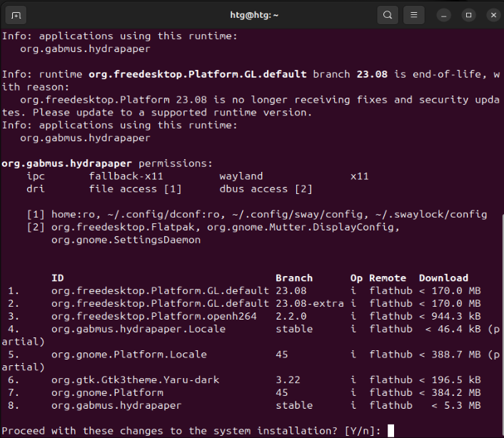Click the 'org.gnome.SettingsDaemon' line

pos(126,240)
